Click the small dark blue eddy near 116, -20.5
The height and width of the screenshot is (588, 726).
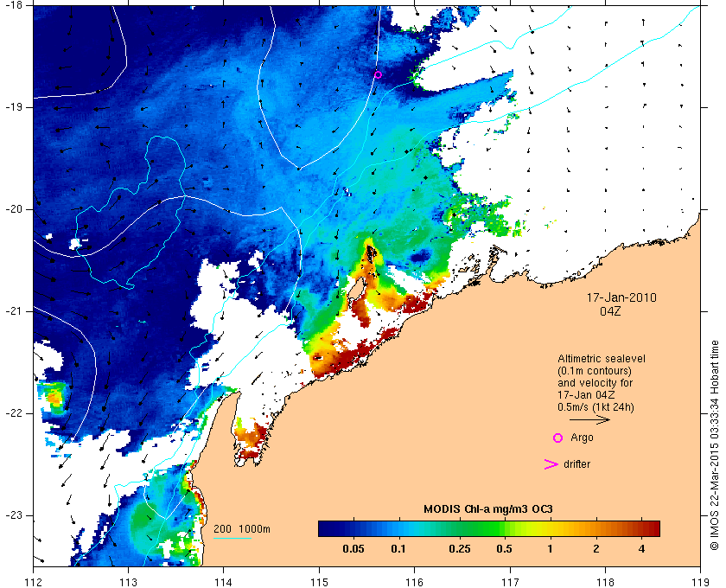pos(420,256)
